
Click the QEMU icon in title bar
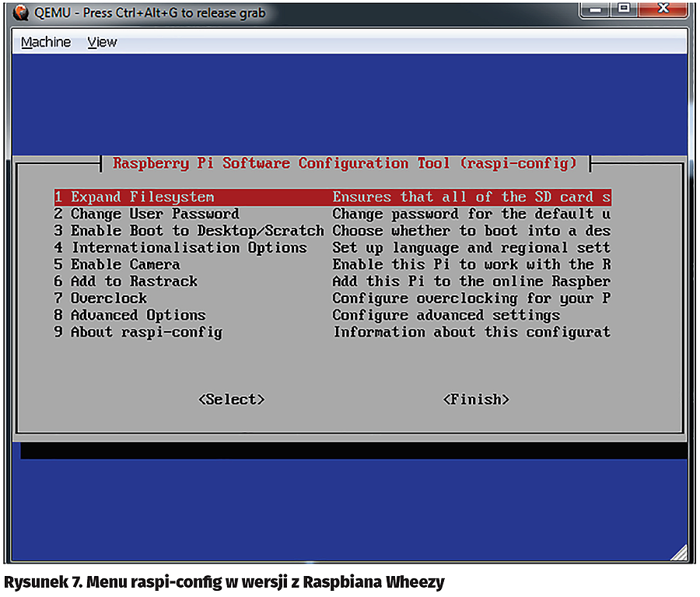[22, 12]
